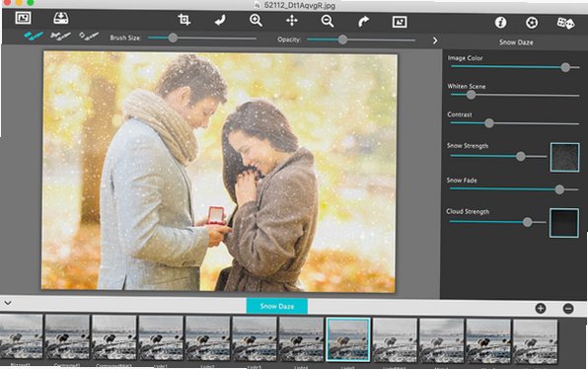Image resolution: width=588 pixels, height=369 pixels.
Task: Expand brush options with right chevron
Action: click(435, 40)
